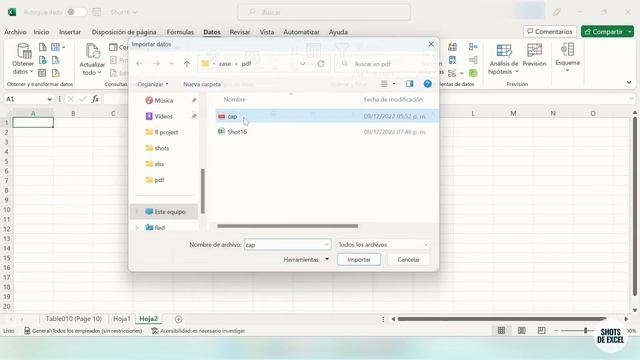640x360 pixels.
Task: Click the zoom slider handle
Action: 585,331
